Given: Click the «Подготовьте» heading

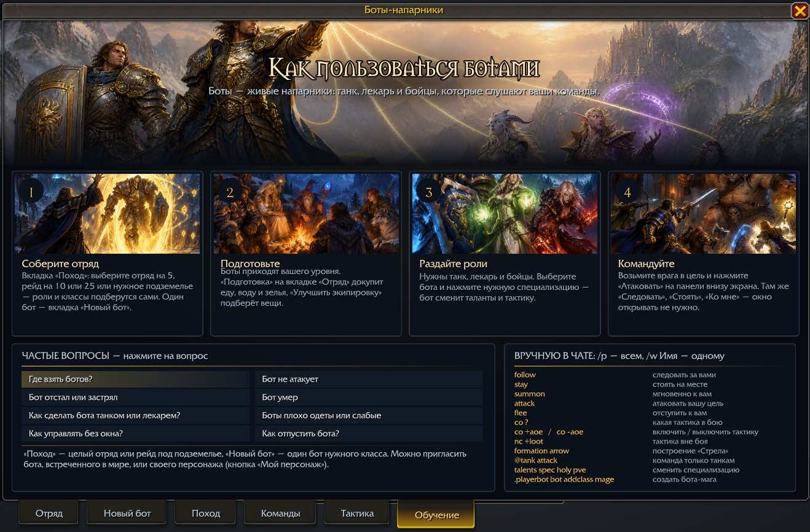Looking at the screenshot, I should tap(250, 264).
